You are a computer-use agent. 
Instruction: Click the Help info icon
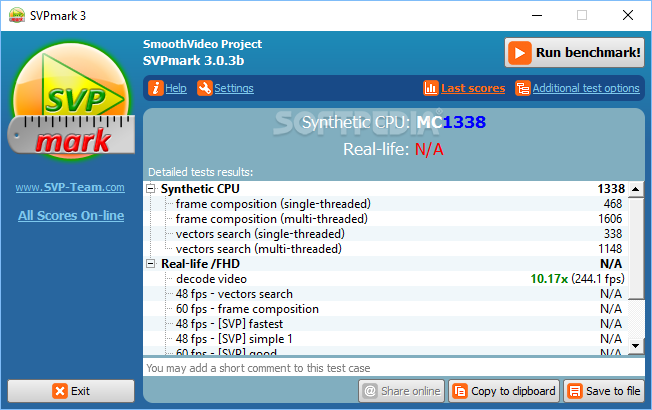[x=156, y=88]
